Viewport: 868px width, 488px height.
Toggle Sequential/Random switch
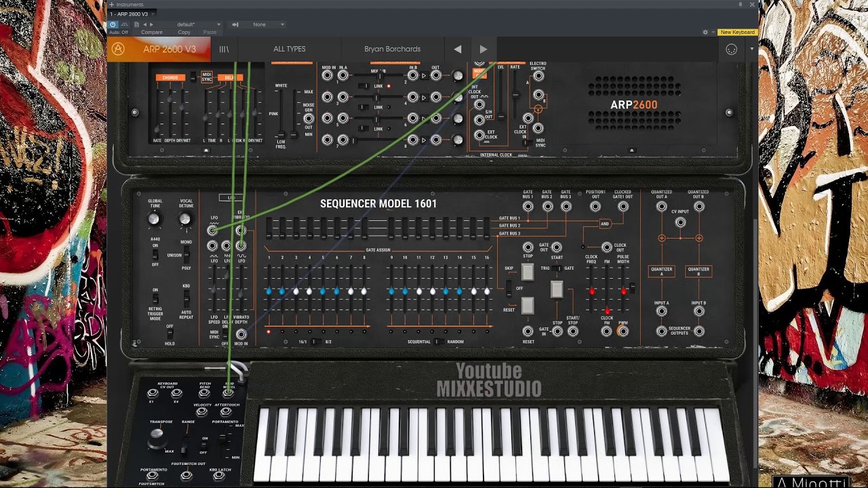(438, 342)
